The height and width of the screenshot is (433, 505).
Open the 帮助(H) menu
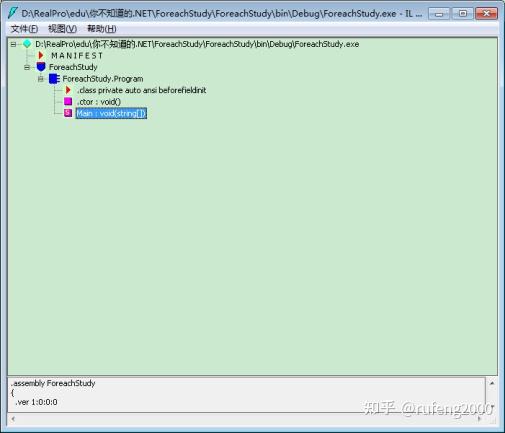102,29
